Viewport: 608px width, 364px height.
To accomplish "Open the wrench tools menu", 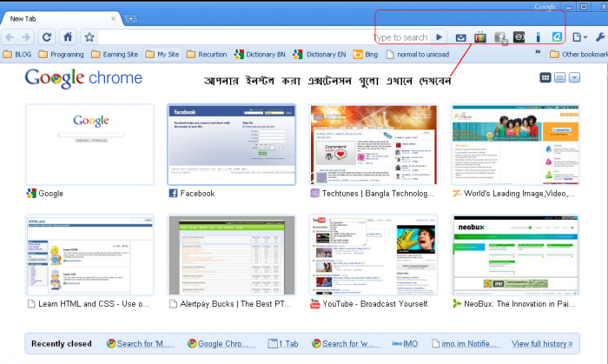I will (600, 37).
